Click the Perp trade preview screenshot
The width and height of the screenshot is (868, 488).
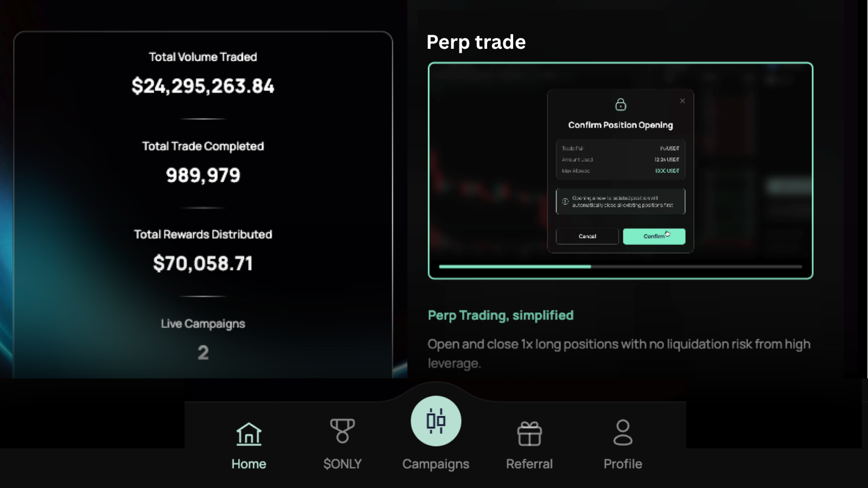tap(620, 172)
